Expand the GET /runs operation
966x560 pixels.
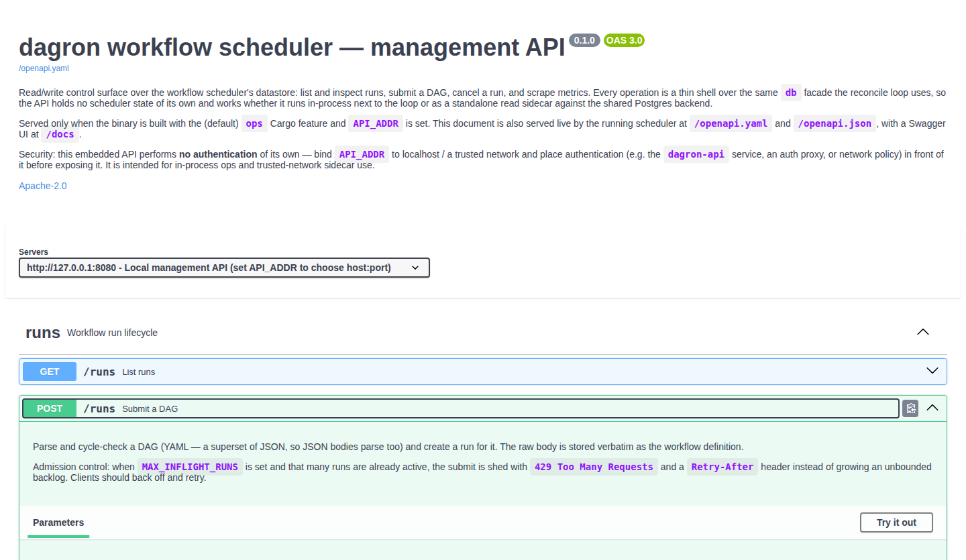coord(932,371)
